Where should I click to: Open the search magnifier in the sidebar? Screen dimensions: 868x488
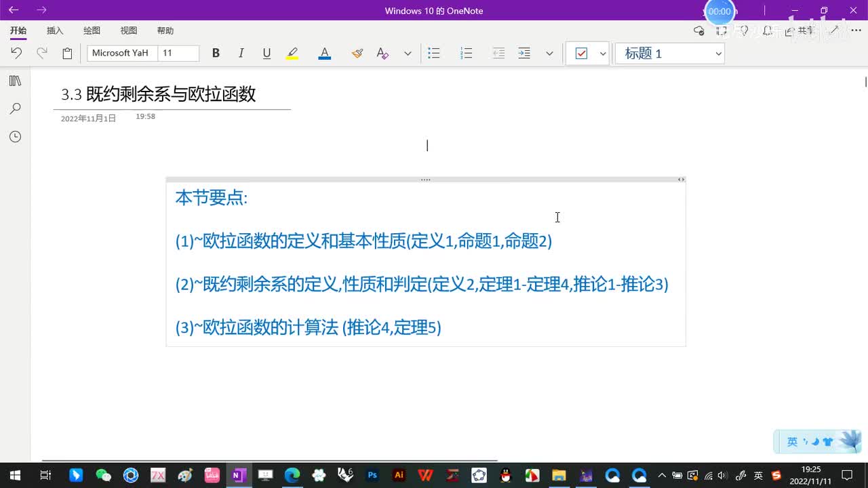point(15,108)
